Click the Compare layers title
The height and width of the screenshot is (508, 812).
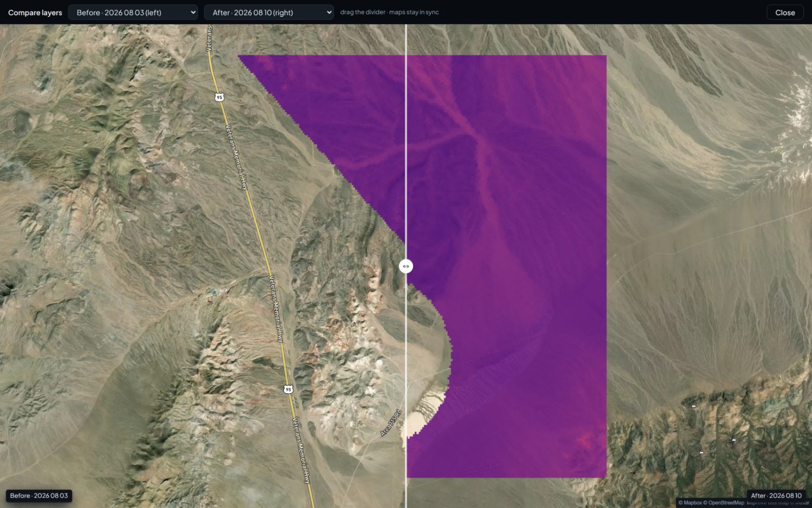pyautogui.click(x=35, y=12)
